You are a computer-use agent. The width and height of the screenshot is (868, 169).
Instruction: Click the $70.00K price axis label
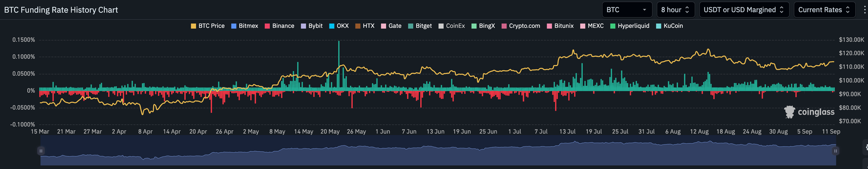tap(850, 121)
